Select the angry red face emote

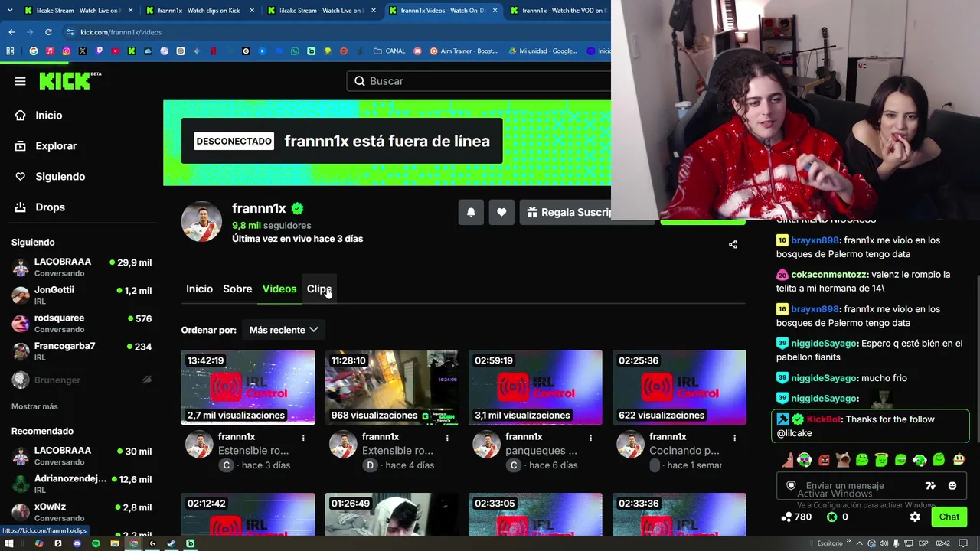pyautogui.click(x=824, y=460)
